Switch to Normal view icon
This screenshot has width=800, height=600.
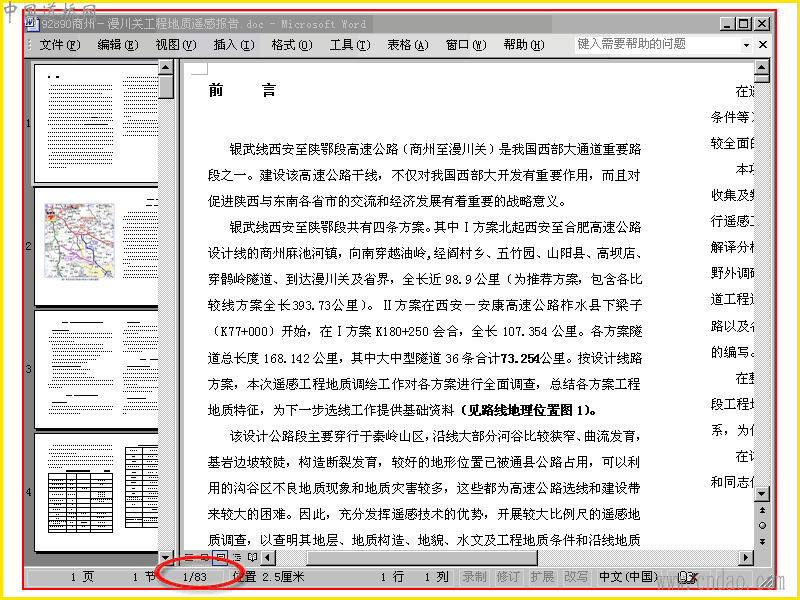click(x=189, y=557)
